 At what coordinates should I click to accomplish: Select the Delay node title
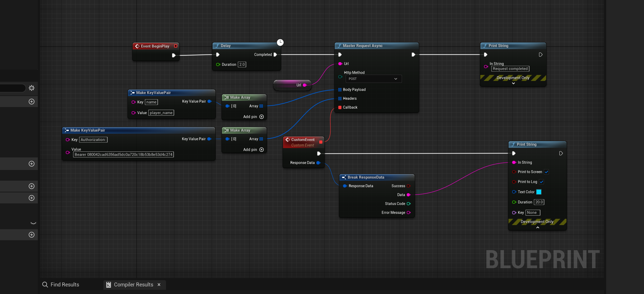(x=226, y=46)
